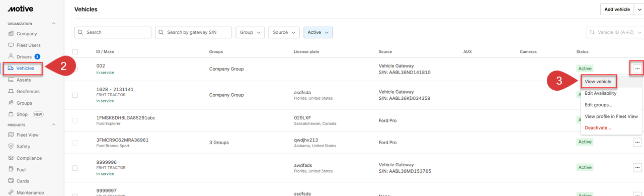Image resolution: width=644 pixels, height=196 pixels.
Task: Click the Safety shield icon
Action: tap(11, 147)
